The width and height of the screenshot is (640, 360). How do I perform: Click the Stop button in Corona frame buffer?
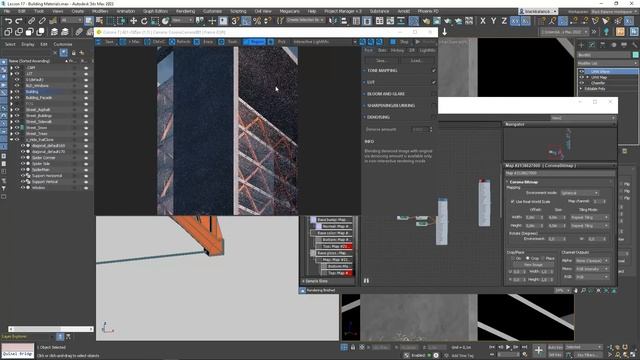tap(401, 42)
